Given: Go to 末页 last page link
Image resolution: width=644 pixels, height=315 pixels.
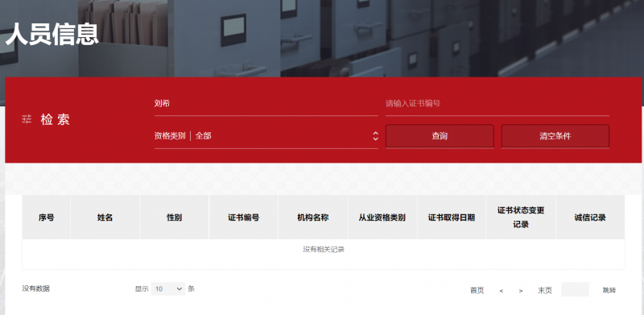Looking at the screenshot, I should tap(545, 290).
